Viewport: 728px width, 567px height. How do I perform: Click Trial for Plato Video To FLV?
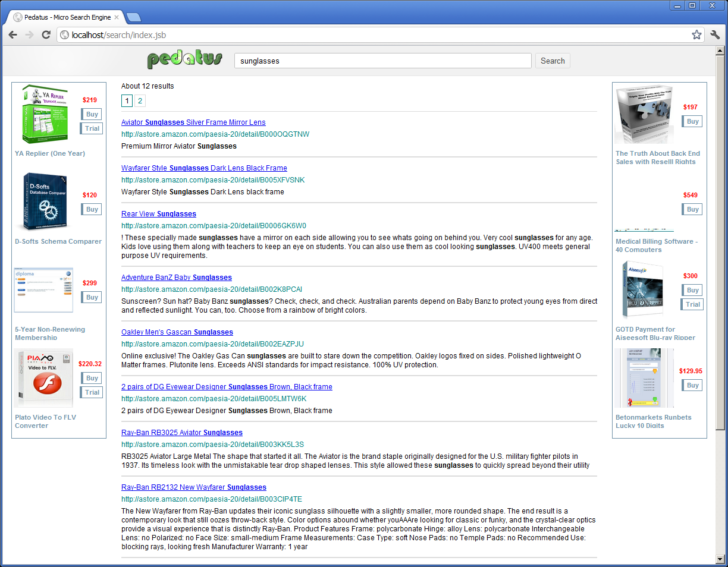(x=92, y=392)
